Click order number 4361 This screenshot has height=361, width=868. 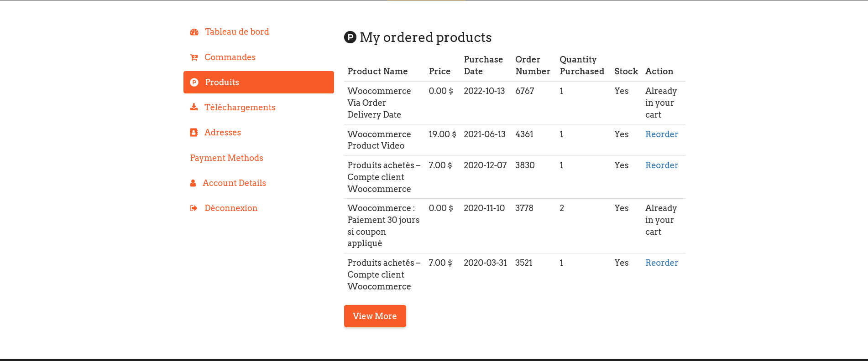(524, 134)
